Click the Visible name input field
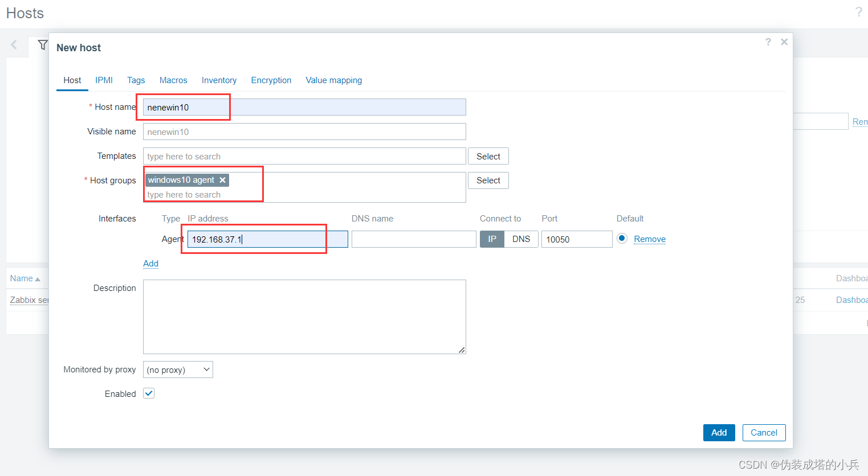The height and width of the screenshot is (476, 868). (304, 132)
